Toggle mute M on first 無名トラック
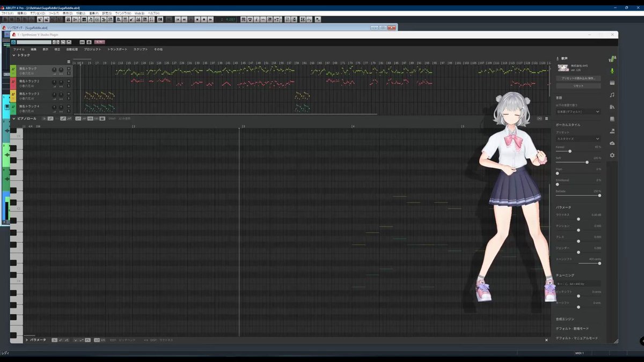Viewport: 644px width, 362px height. pos(69,69)
